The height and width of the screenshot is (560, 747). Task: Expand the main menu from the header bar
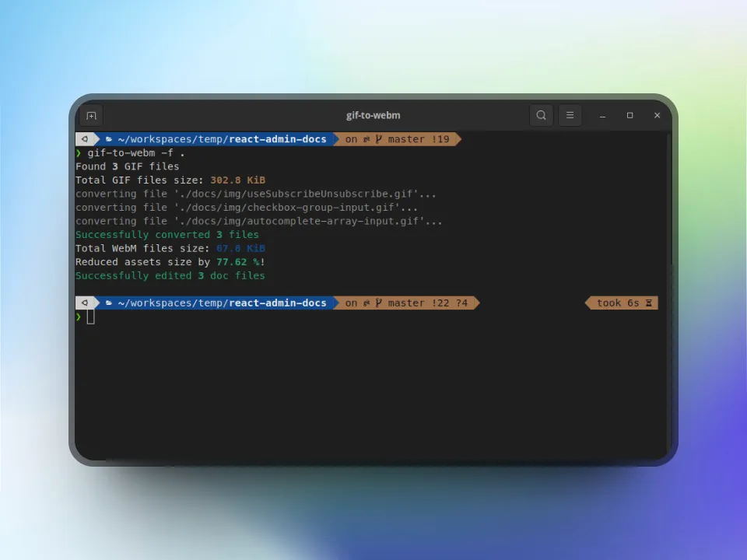570,115
